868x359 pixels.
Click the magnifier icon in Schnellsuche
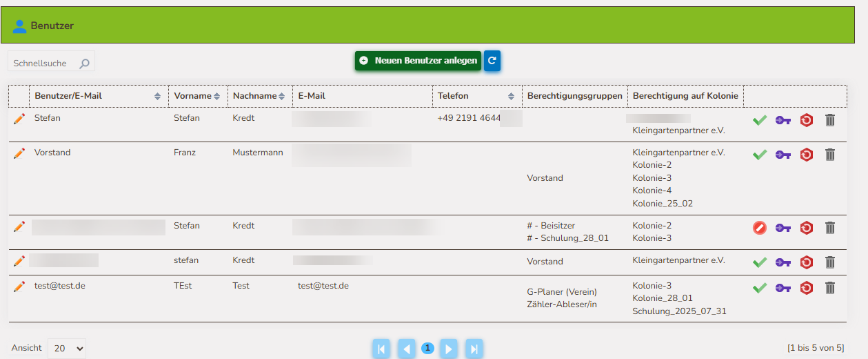tap(84, 64)
